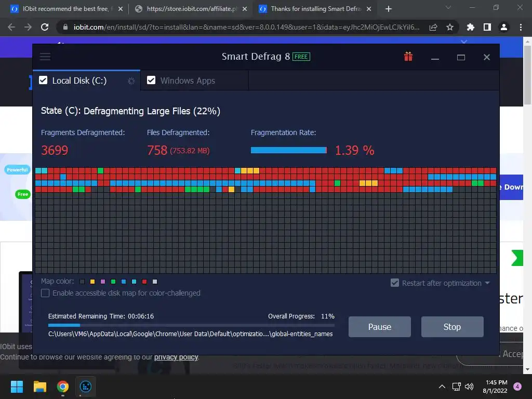Pick the yellow map color swatch
532x399 pixels.
point(92,282)
